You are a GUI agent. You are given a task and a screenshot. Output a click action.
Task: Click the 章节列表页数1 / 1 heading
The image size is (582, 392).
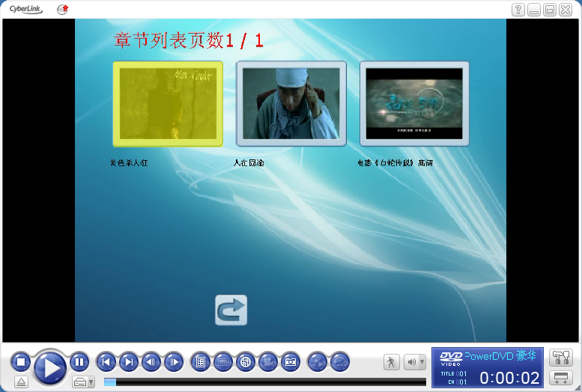click(189, 40)
